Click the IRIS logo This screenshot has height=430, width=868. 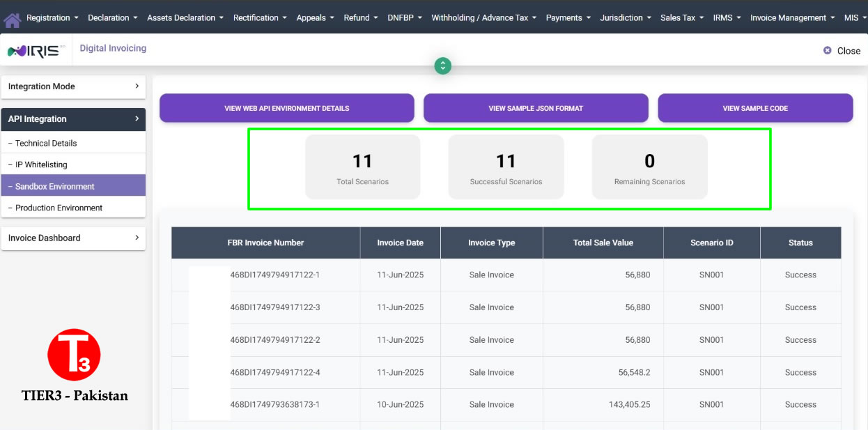click(36, 49)
